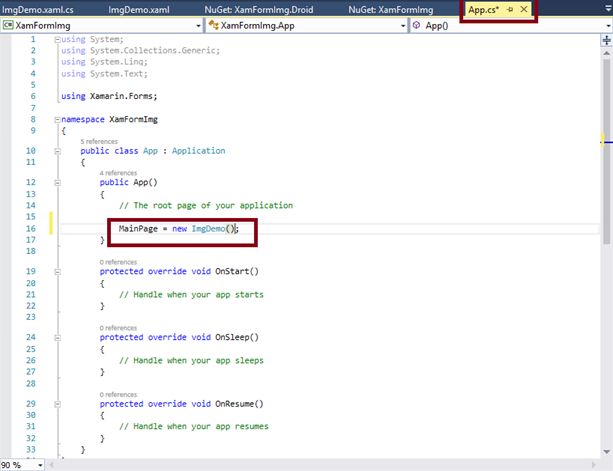Click 0 references above OnSleep
613x471 pixels.
(x=118, y=328)
